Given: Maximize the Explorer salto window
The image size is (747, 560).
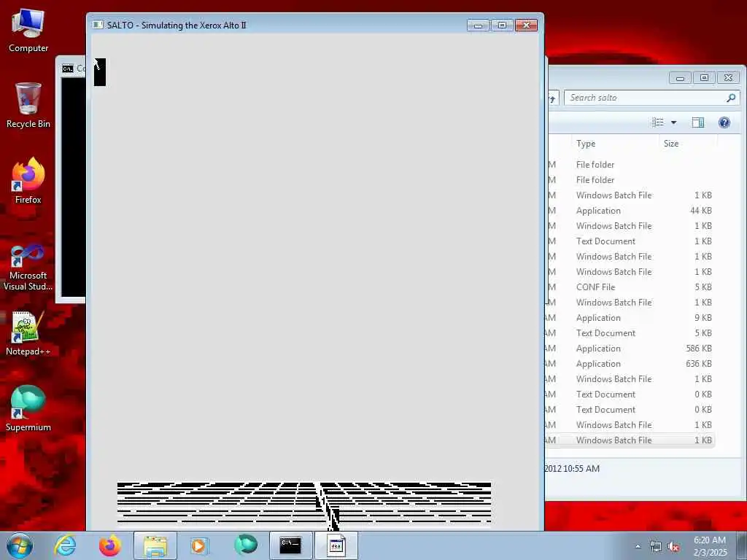Looking at the screenshot, I should click(x=704, y=77).
